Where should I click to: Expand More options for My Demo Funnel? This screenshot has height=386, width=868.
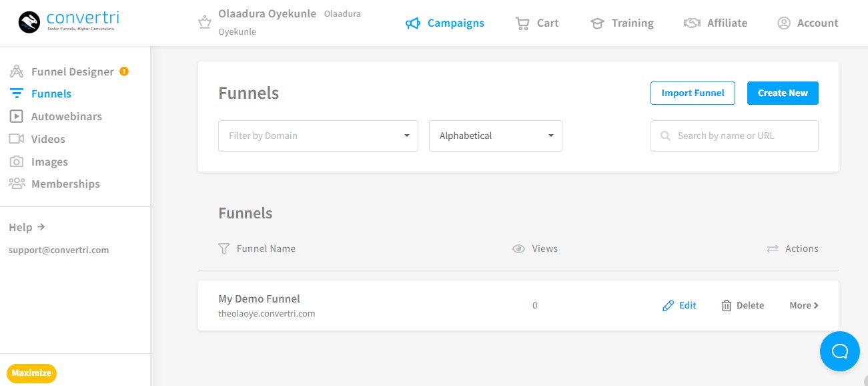tap(803, 306)
